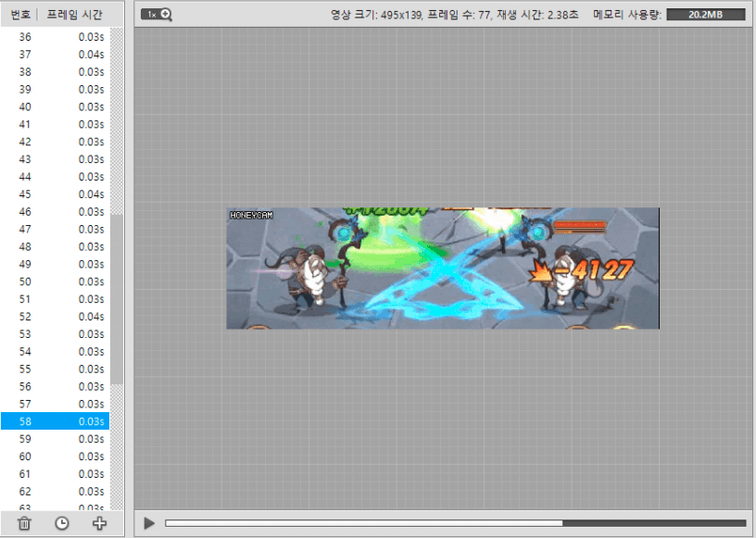The height and width of the screenshot is (538, 756).
Task: Click the GIF preview image
Action: pyautogui.click(x=443, y=269)
